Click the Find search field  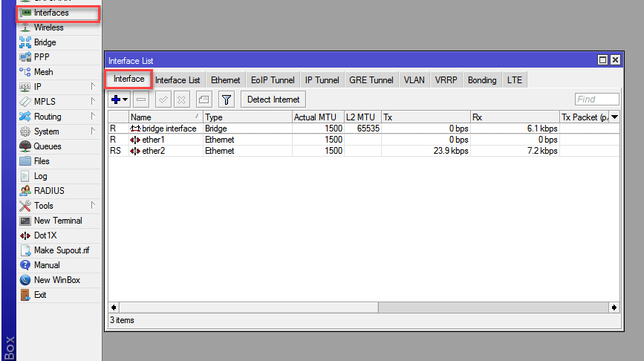point(596,100)
